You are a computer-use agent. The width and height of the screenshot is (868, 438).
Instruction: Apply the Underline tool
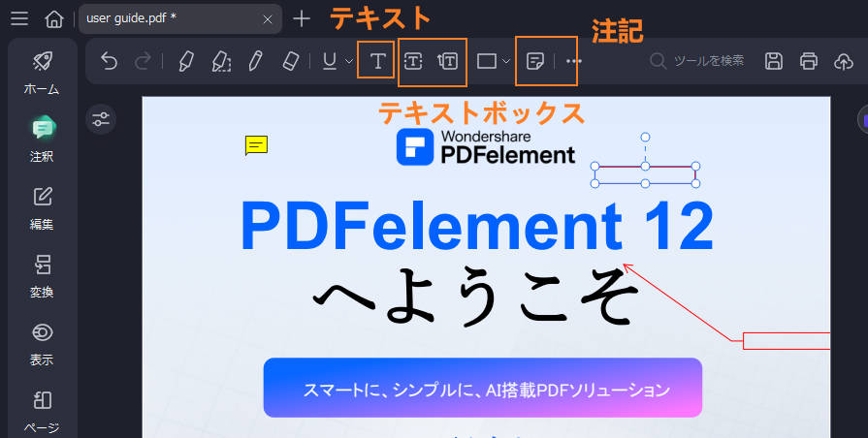[x=330, y=61]
